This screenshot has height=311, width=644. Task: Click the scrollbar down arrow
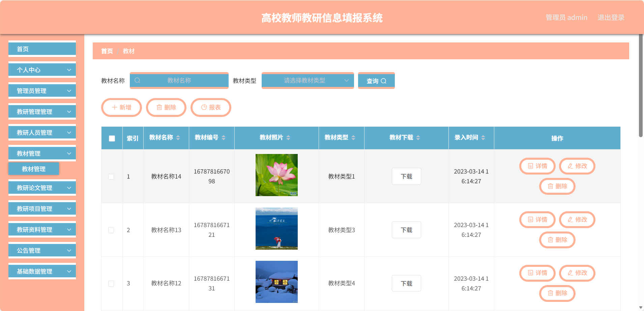641,308
